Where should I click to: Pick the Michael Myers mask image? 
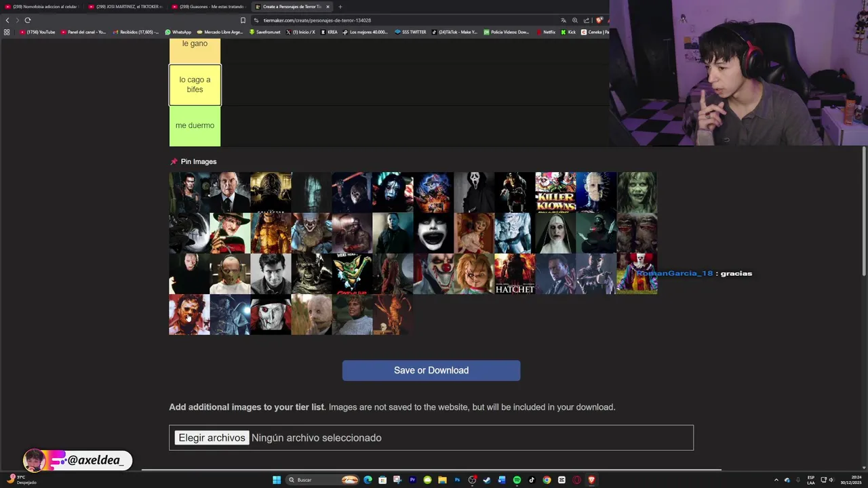coord(393,233)
